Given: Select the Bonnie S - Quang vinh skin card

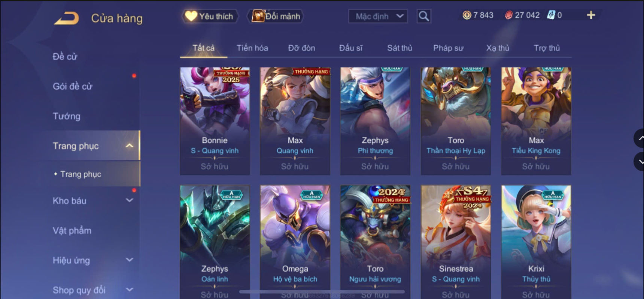Looking at the screenshot, I should tap(215, 121).
